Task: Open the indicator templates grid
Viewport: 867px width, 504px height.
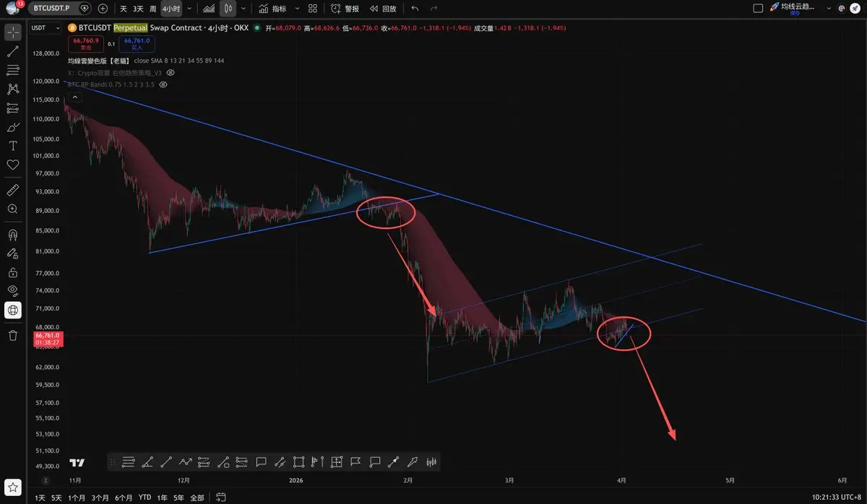Action: (312, 9)
